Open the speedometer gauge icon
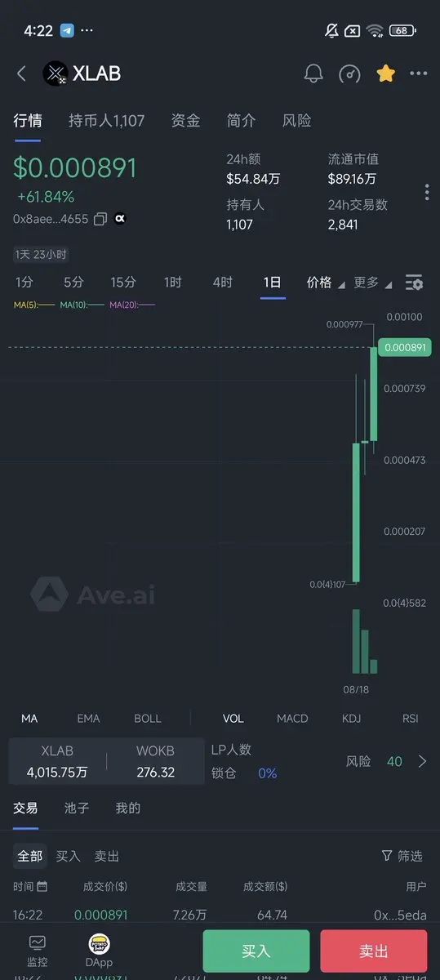The width and height of the screenshot is (440, 980). [349, 73]
